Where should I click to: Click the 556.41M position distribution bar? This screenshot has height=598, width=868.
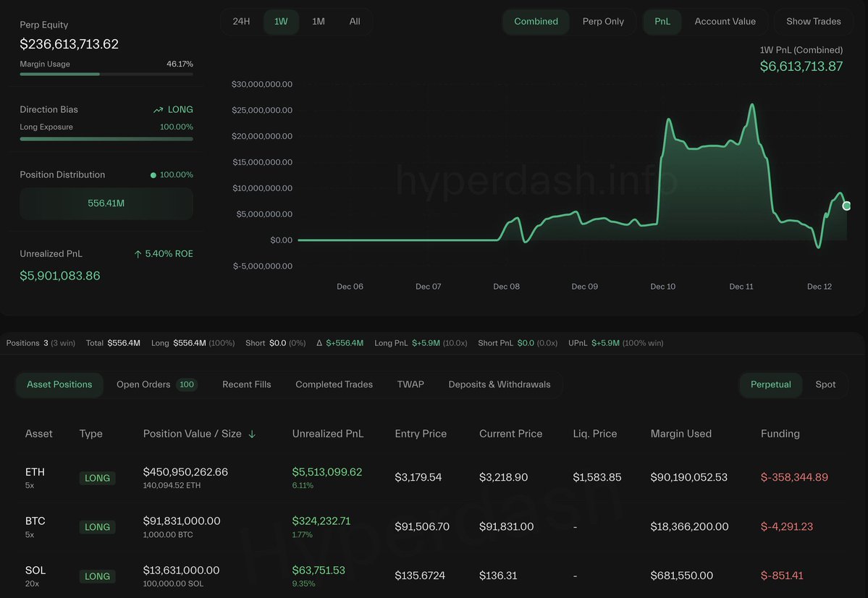pyautogui.click(x=106, y=203)
